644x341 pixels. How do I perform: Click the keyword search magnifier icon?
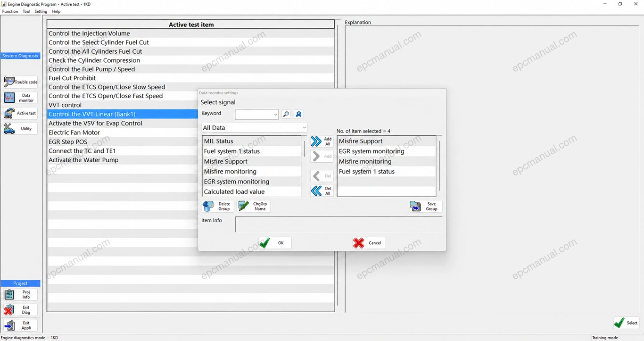(x=286, y=114)
